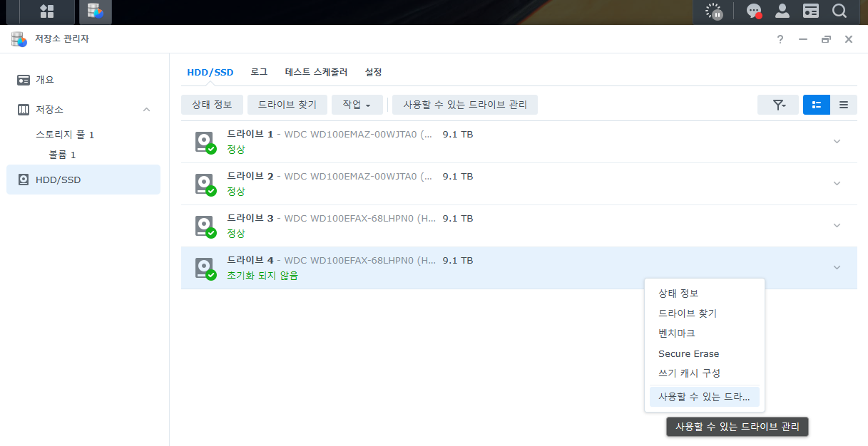The image size is (868, 446).
Task: Open the 작업 action dropdown
Action: click(x=357, y=105)
